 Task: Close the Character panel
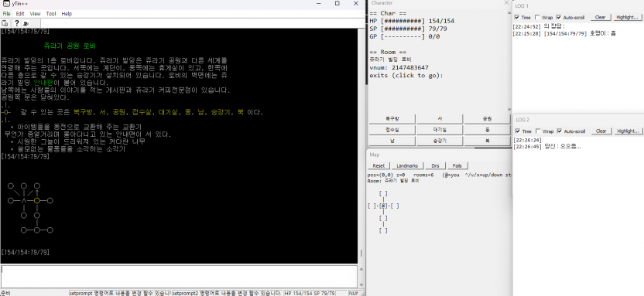click(506, 3)
